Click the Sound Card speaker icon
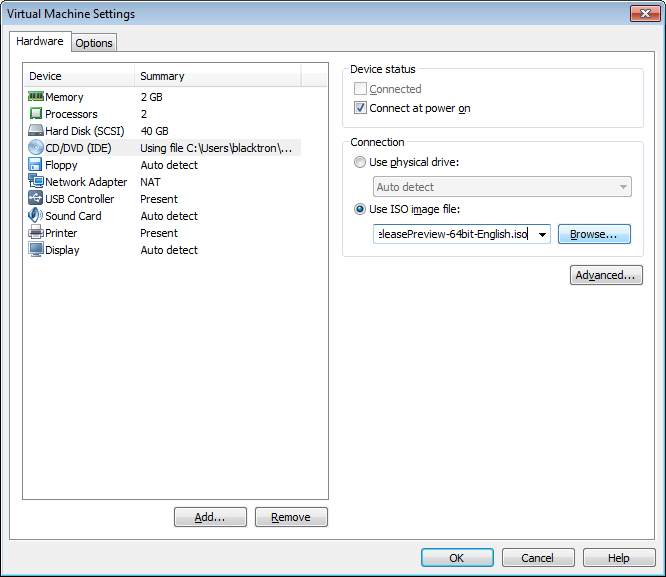The width and height of the screenshot is (666, 577). coord(35,215)
